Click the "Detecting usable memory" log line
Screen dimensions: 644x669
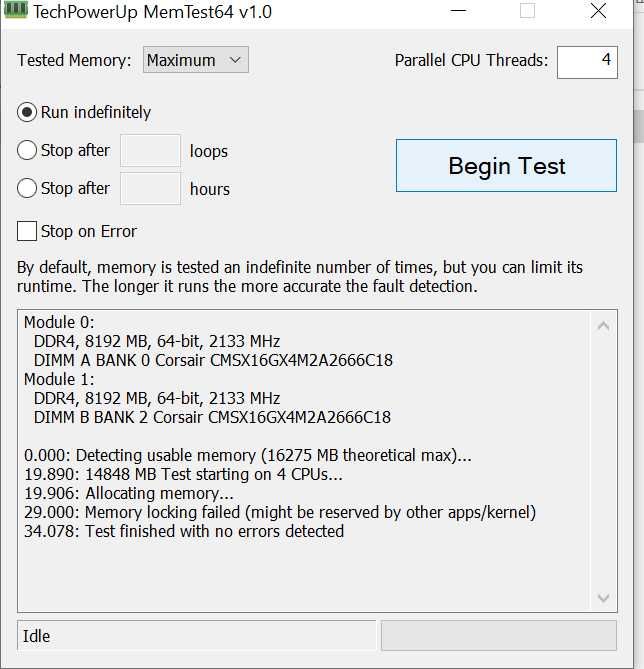click(x=248, y=455)
